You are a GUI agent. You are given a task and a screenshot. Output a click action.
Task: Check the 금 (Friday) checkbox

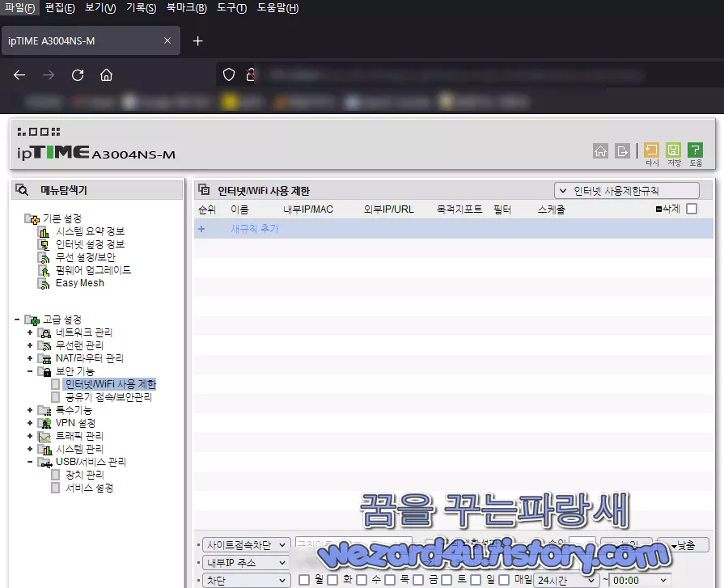(x=418, y=580)
